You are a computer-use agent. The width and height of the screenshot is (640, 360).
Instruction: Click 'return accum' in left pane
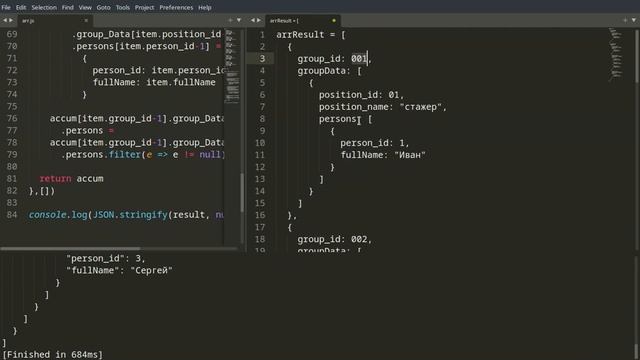pos(71,178)
